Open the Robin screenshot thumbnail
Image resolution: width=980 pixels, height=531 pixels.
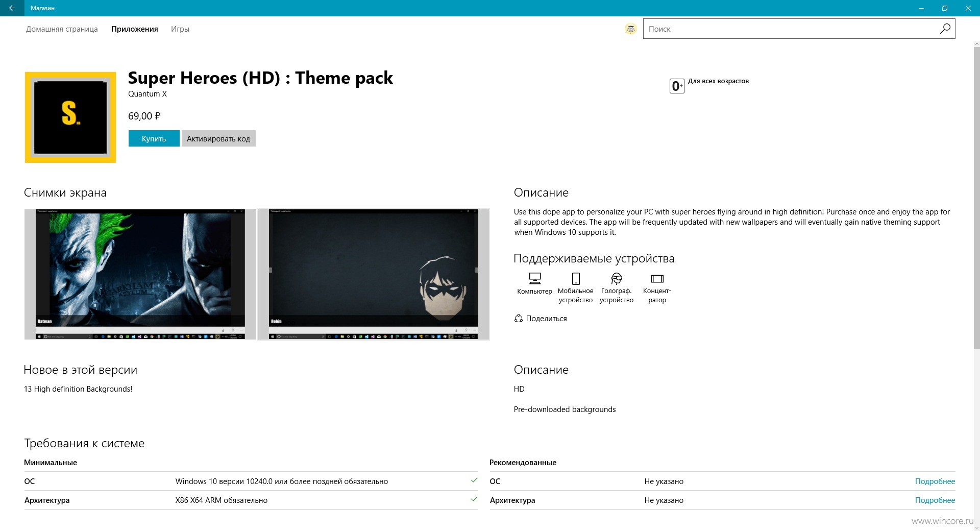[373, 274]
